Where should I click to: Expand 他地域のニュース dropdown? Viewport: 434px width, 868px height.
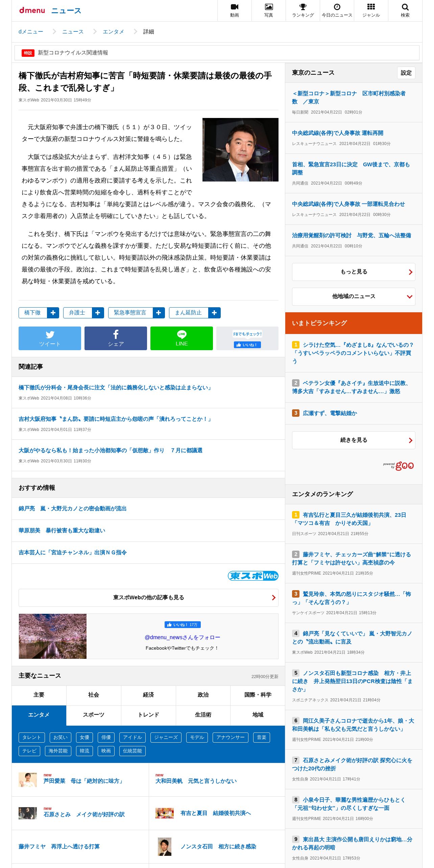click(354, 296)
